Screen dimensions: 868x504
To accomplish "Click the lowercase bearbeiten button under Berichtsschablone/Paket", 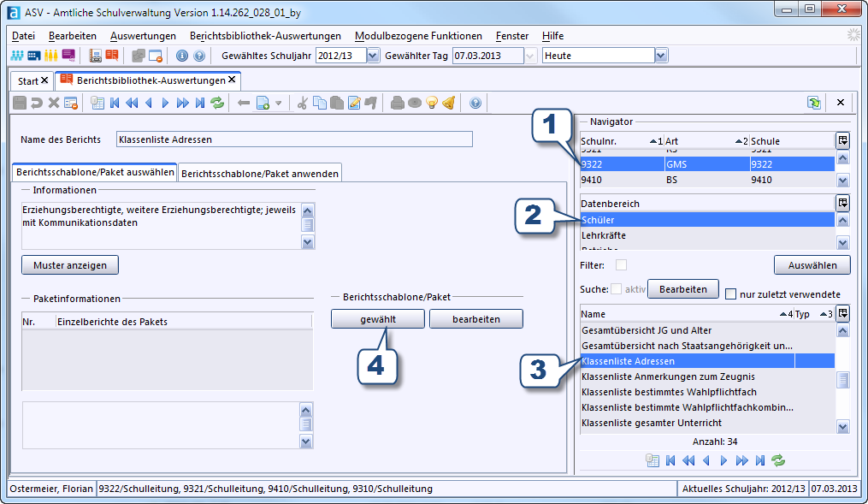I will tap(476, 319).
